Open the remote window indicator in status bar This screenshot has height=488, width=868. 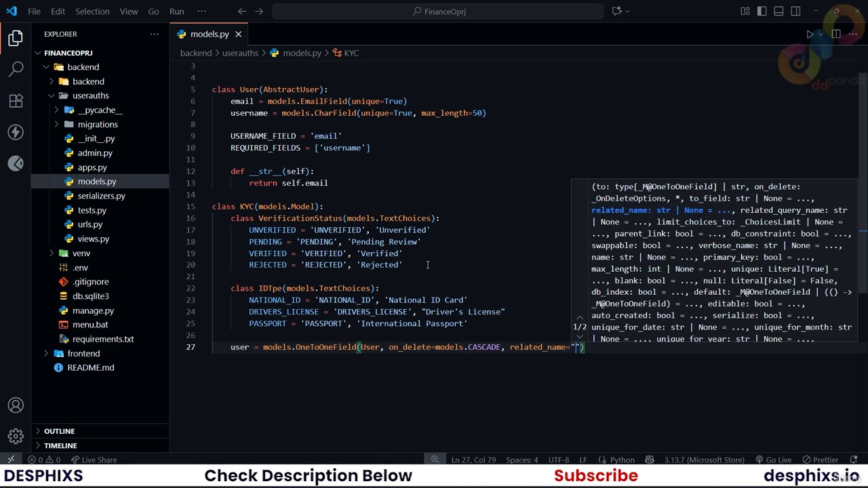click(x=11, y=460)
